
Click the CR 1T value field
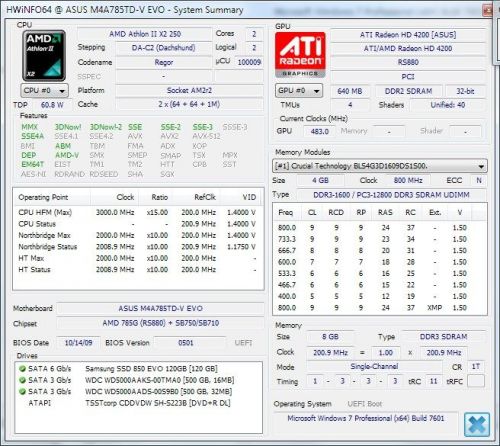[x=476, y=366]
